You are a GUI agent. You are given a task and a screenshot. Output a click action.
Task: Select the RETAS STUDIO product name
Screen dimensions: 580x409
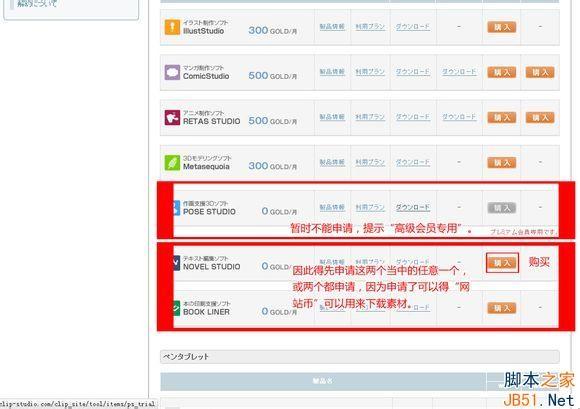(x=212, y=121)
